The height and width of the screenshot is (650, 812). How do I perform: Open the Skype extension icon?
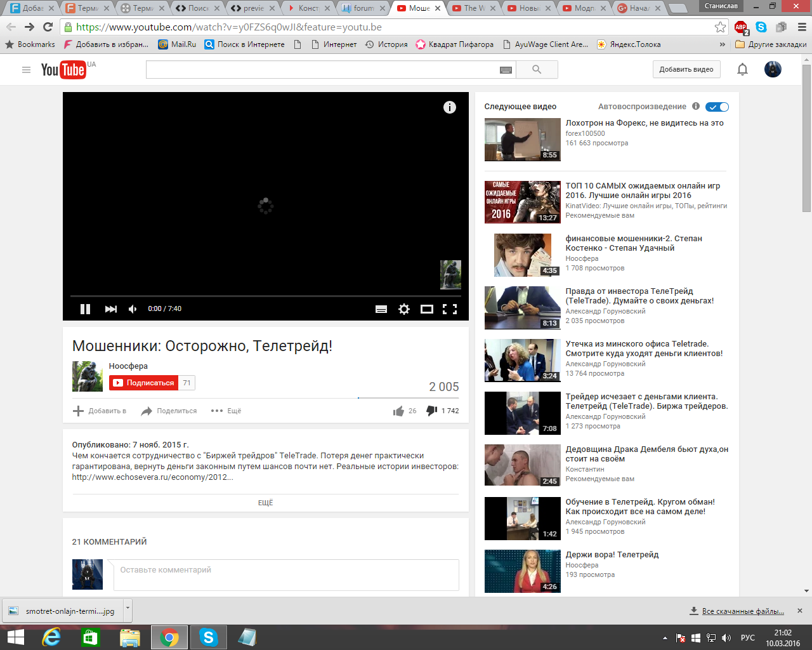[x=761, y=27]
